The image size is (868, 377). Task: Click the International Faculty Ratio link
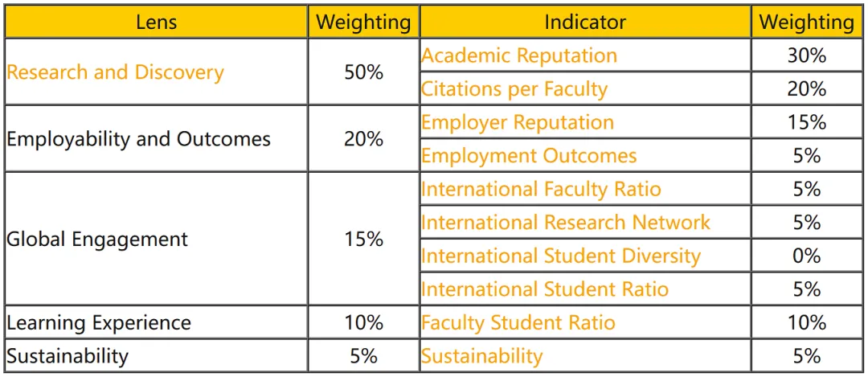542,189
